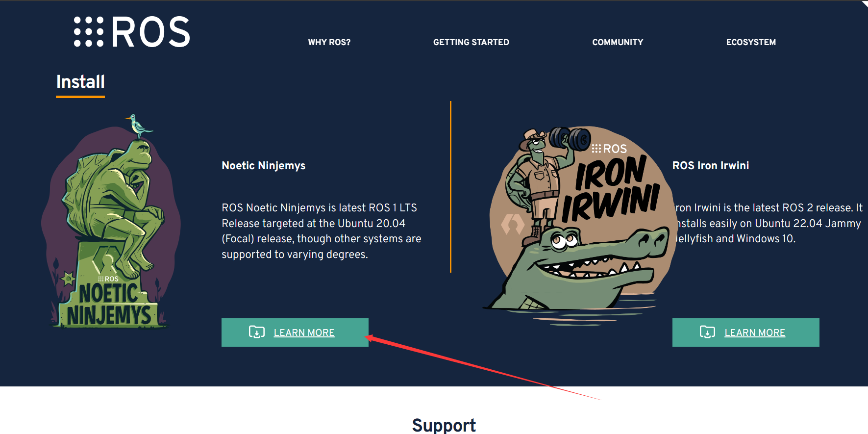The height and width of the screenshot is (434, 868).
Task: Select the ROS Iron Irwini title text
Action: pyautogui.click(x=710, y=166)
